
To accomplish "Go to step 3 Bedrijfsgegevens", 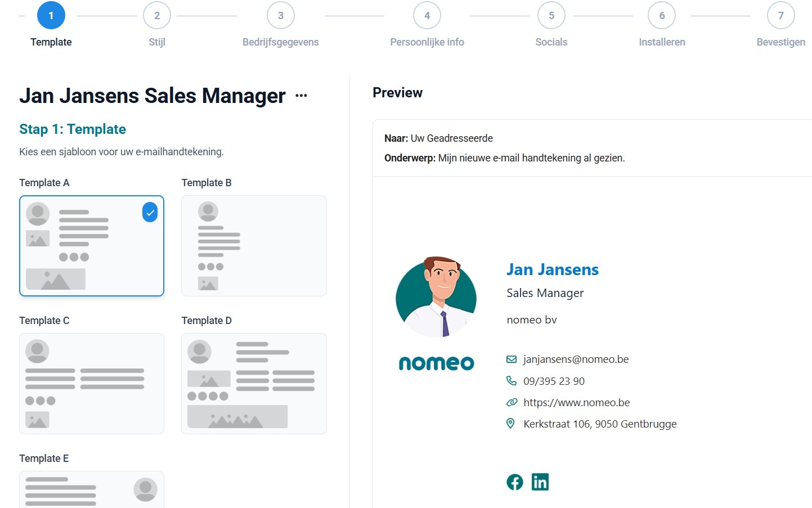I will (x=281, y=16).
